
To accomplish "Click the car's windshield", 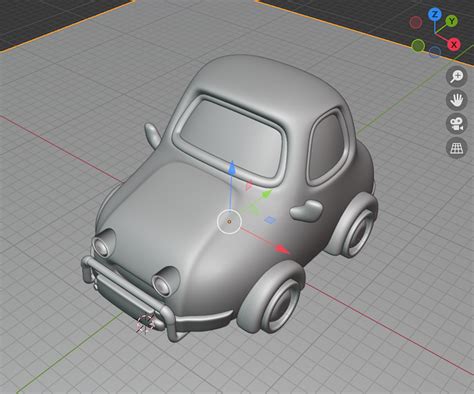I will [232, 138].
